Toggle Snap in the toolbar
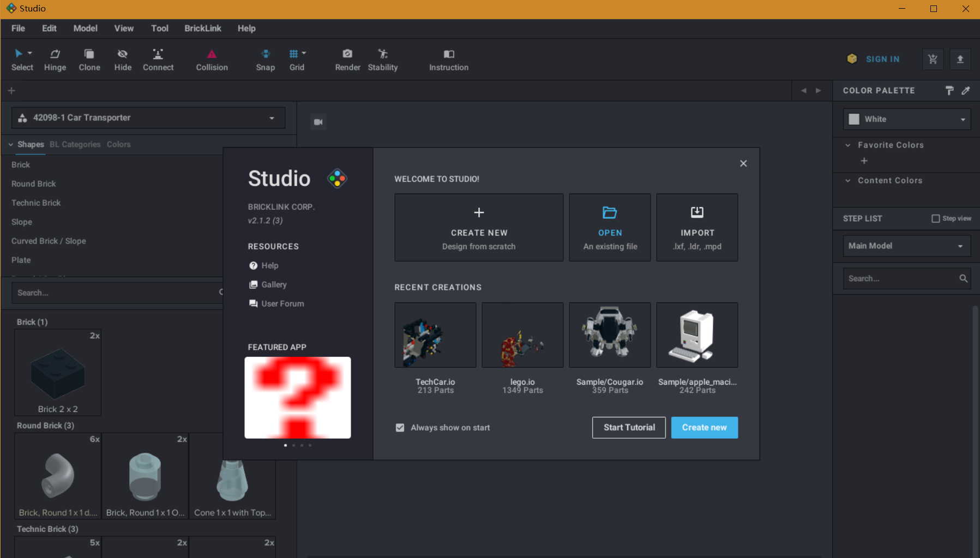Viewport: 980px width, 558px height. pyautogui.click(x=266, y=60)
